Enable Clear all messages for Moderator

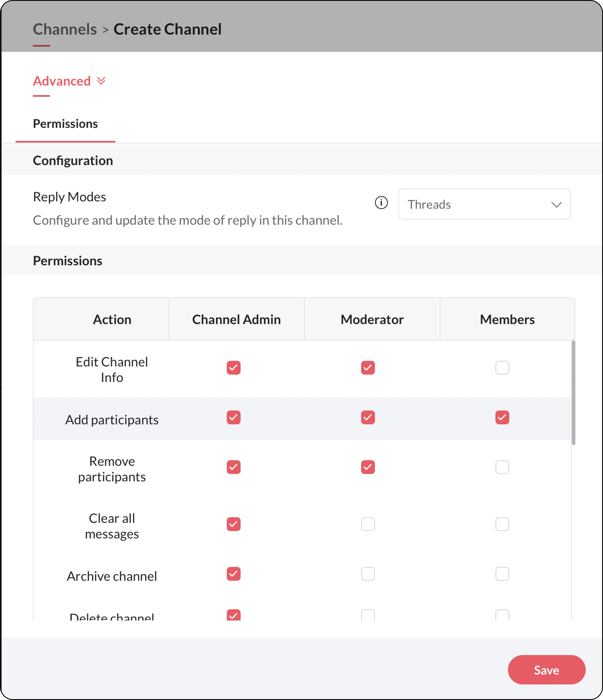point(368,524)
